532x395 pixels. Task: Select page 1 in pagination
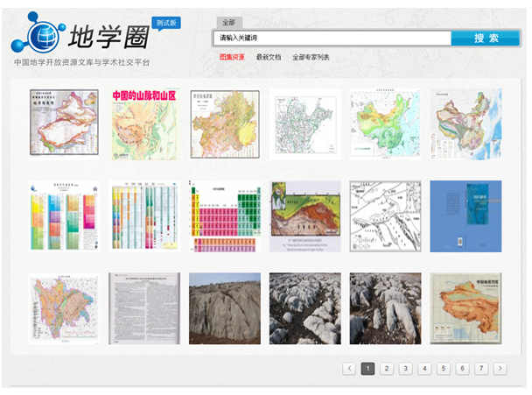point(368,369)
